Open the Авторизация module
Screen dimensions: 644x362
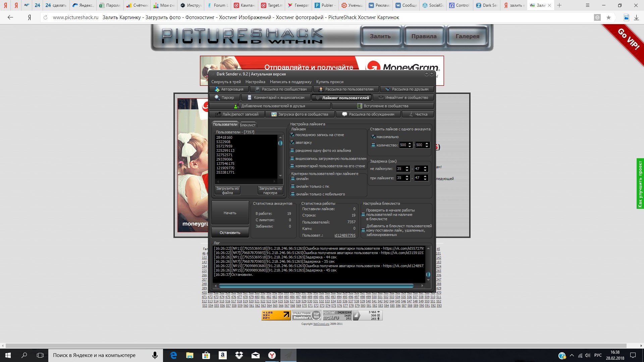coord(229,89)
